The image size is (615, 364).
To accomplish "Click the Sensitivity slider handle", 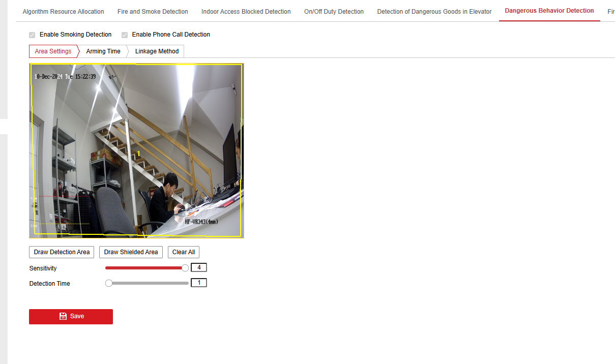I will pos(185,268).
